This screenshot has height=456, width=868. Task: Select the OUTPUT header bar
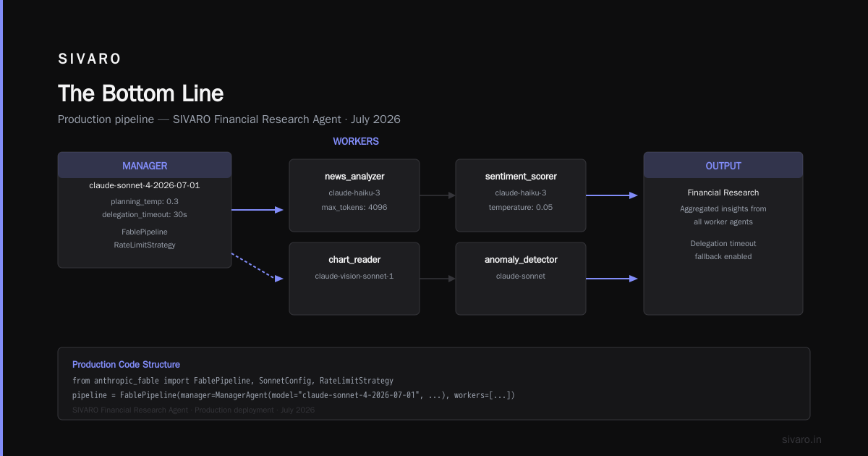[x=723, y=165]
